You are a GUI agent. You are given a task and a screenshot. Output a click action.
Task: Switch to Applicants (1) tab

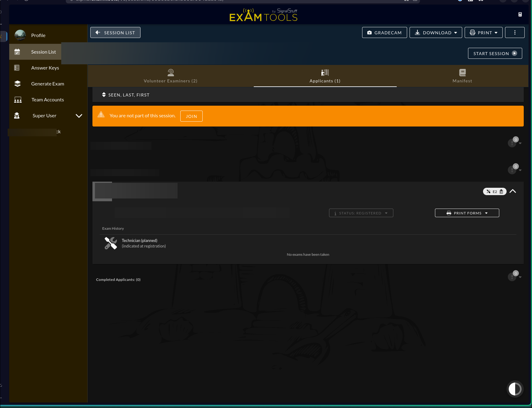point(325,76)
